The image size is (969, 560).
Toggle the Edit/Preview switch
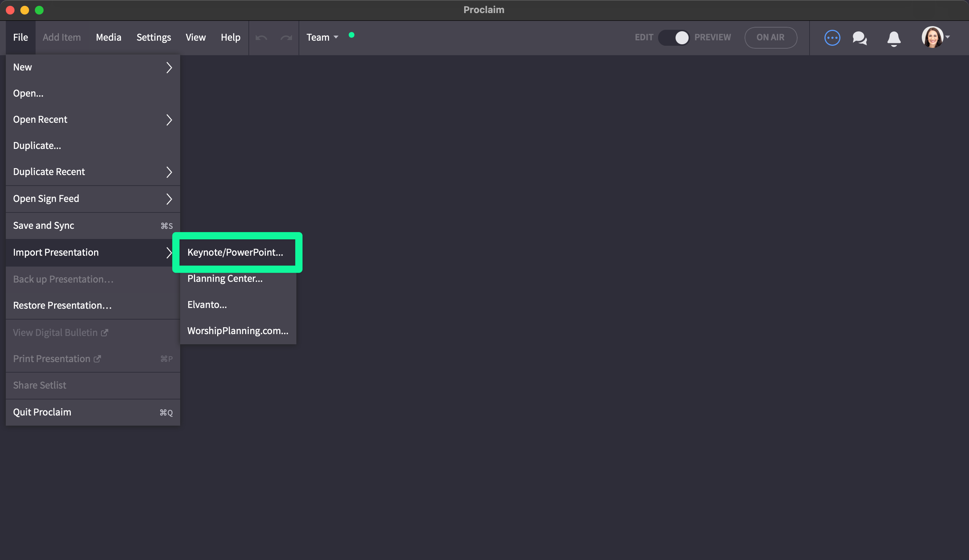[x=674, y=38]
